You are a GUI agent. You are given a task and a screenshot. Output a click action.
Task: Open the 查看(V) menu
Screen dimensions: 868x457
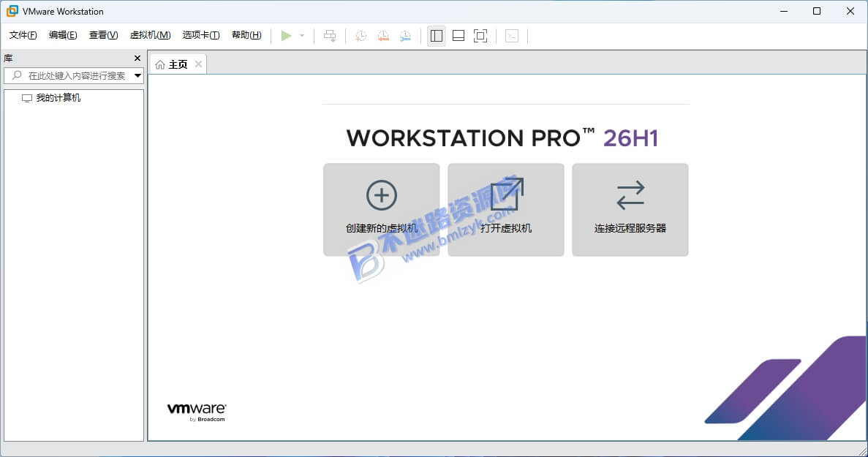[104, 35]
